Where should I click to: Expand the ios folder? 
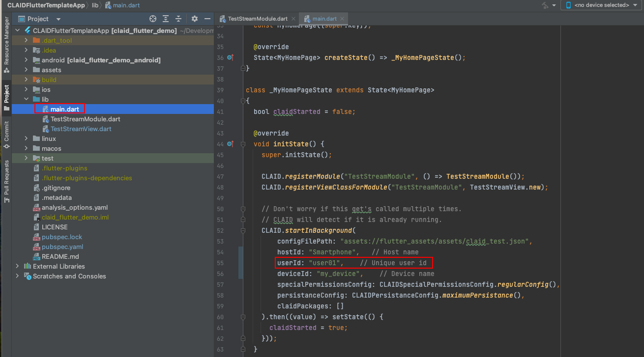[26, 89]
